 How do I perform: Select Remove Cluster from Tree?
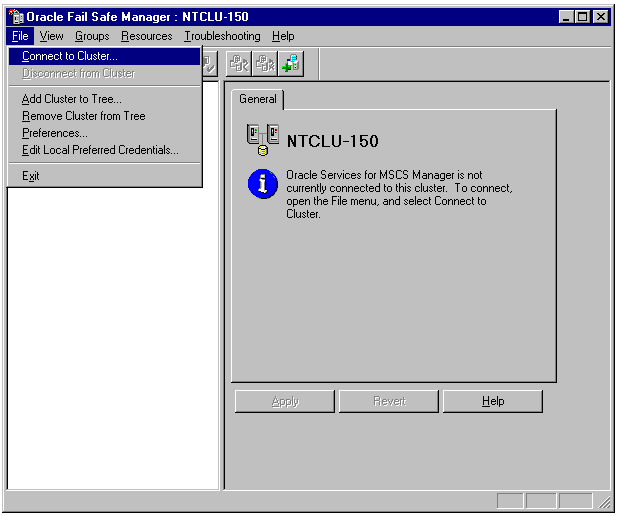point(104,116)
